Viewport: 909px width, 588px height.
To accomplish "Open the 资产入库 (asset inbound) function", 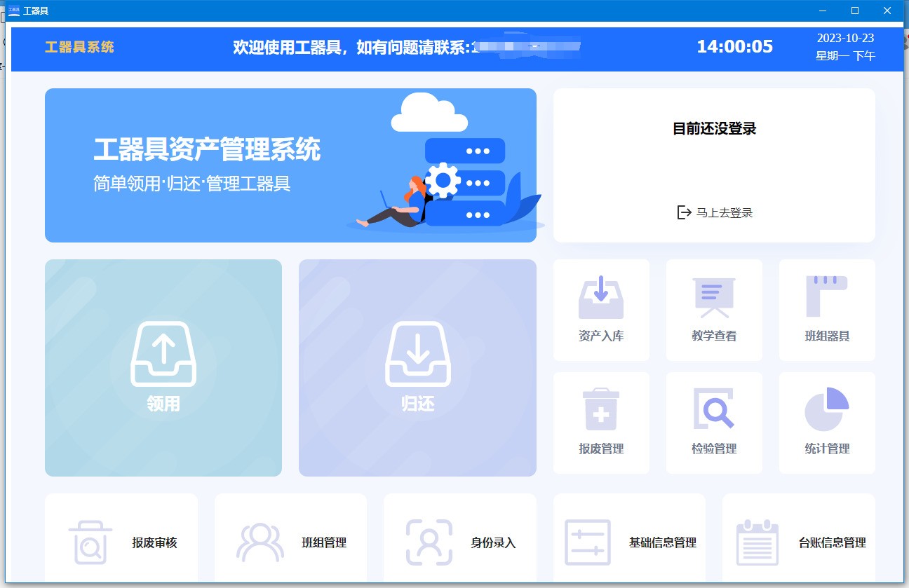I will [601, 310].
